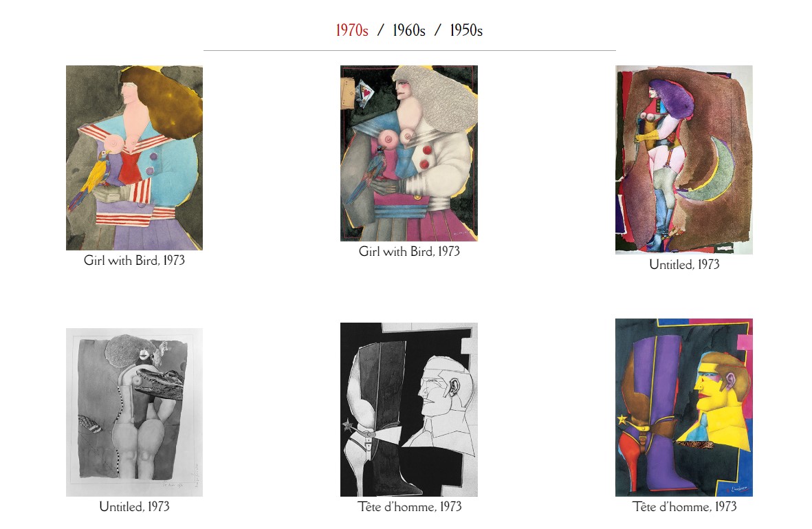Open the grayscale Untitled crocodile artwork
This screenshot has width=812, height=529.
pos(134,413)
